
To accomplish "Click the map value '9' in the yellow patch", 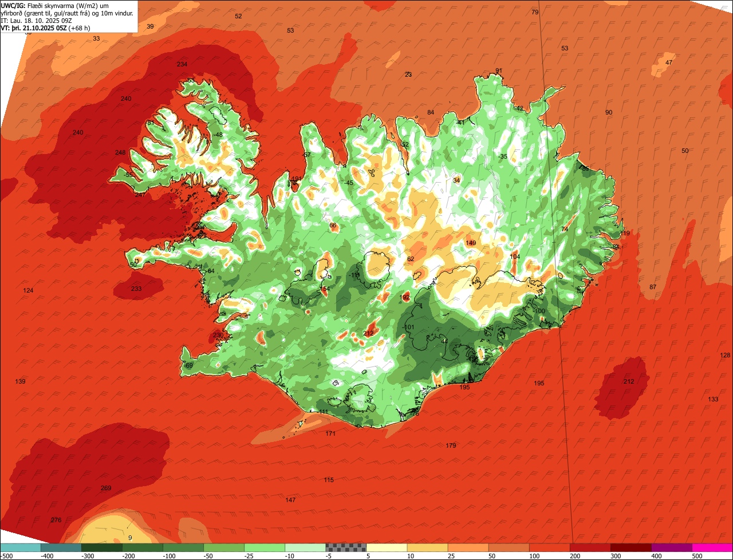I will (x=130, y=537).
